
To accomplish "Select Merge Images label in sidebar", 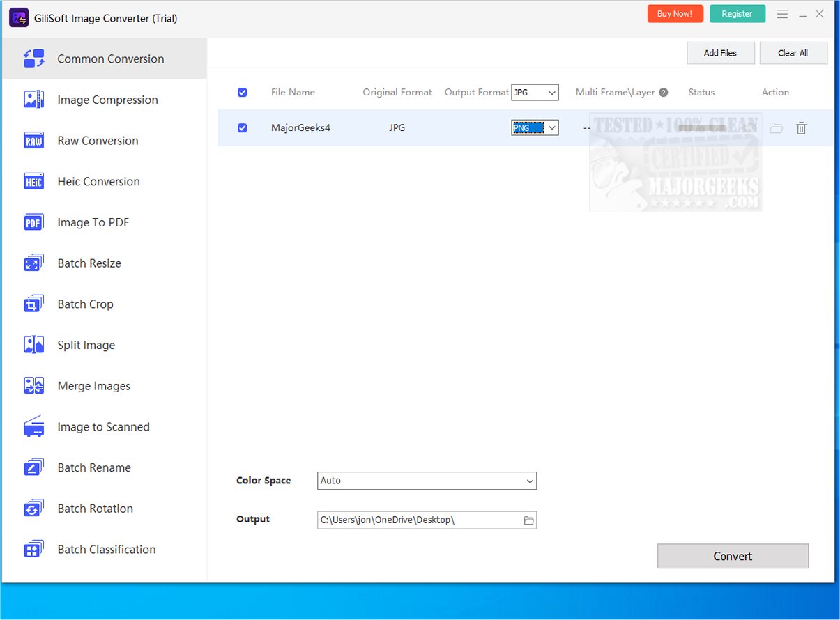I will 94,386.
